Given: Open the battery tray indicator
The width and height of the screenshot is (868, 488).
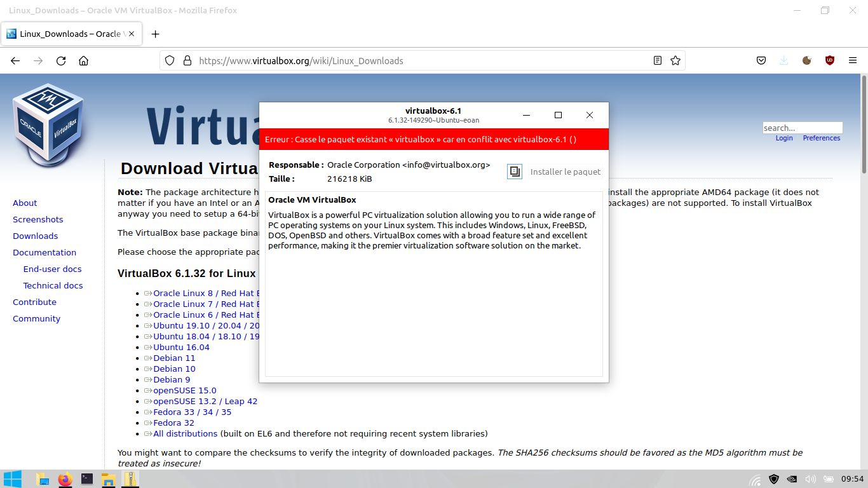Looking at the screenshot, I should 829,480.
